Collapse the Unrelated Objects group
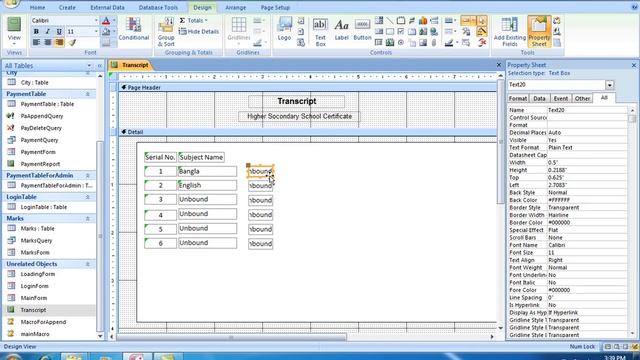Viewport: 640px width, 360px height. 87,264
